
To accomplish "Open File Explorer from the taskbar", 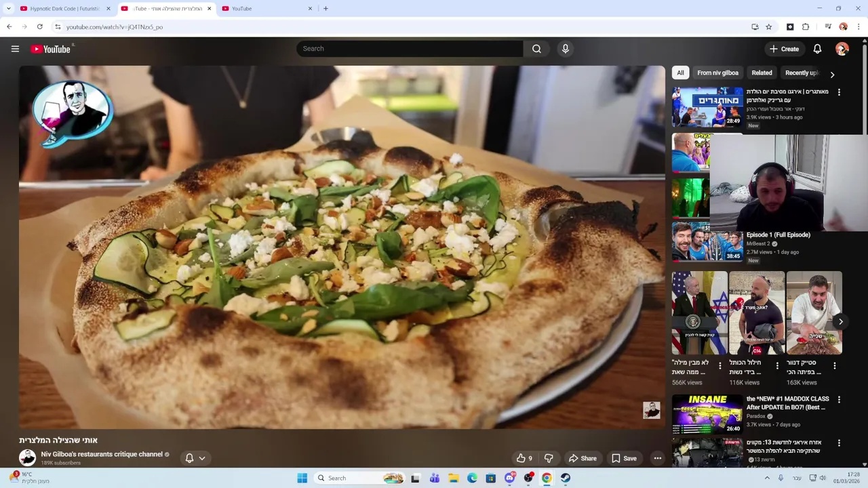I will (x=453, y=478).
